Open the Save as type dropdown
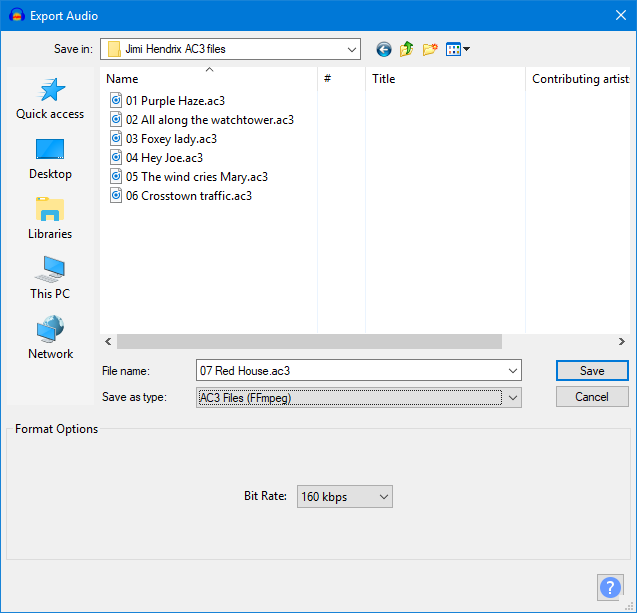The height and width of the screenshot is (613, 637). click(359, 397)
